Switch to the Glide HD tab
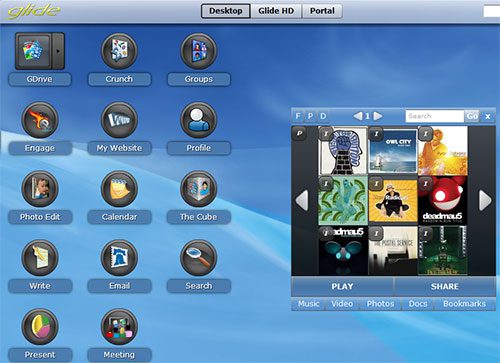Screen dimensions: 500x363 [x=276, y=11]
